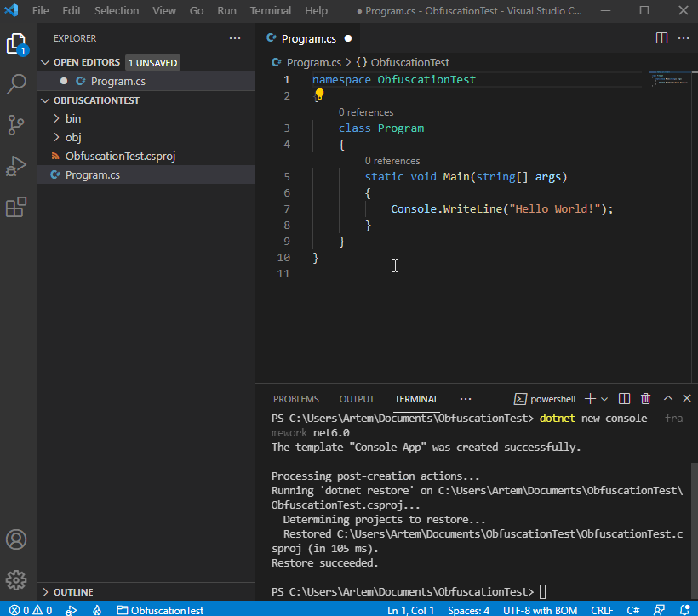Click the Accounts icon in activity bar
The height and width of the screenshot is (616, 698).
[x=17, y=540]
